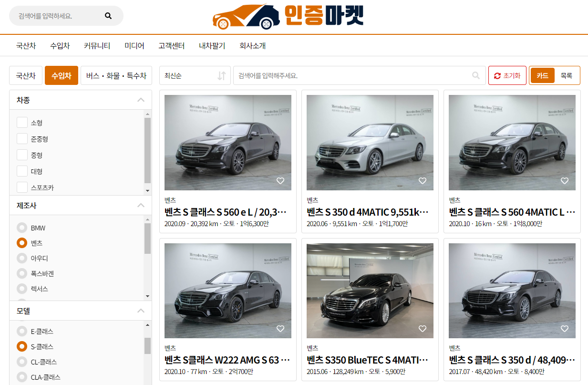Click the 제조사 list scrollbar down arrow
Screen dimensions: 588x385
tap(147, 296)
